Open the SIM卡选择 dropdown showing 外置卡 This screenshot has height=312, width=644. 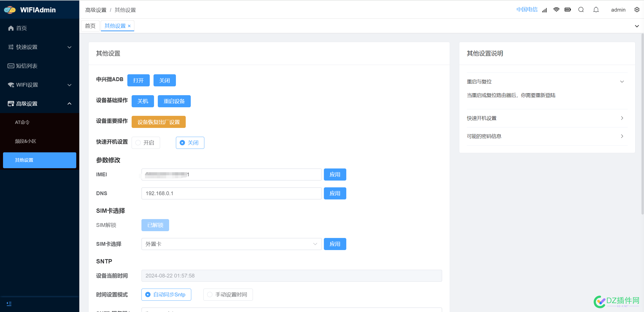point(232,244)
